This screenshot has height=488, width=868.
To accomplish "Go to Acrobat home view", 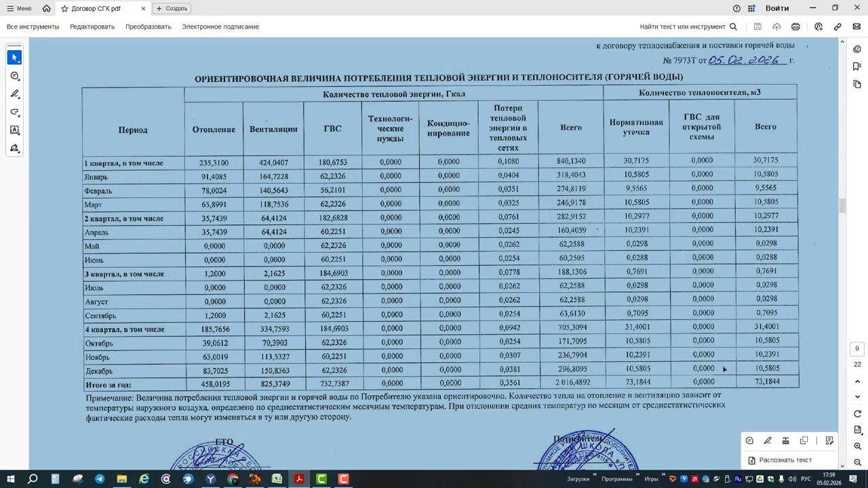I will pyautogui.click(x=46, y=8).
